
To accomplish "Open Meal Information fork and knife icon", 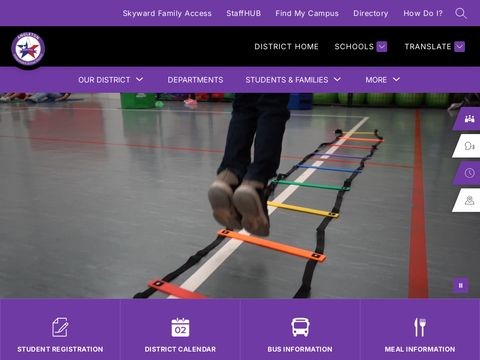I will tap(420, 327).
